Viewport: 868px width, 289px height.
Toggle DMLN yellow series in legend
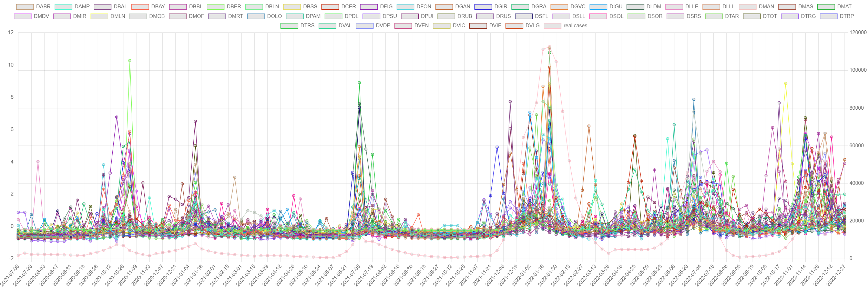click(108, 16)
